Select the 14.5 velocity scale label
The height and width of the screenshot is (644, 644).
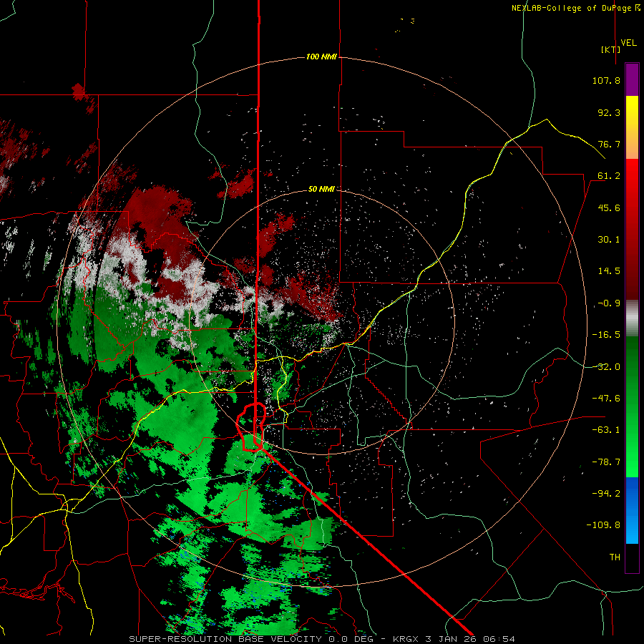point(609,271)
